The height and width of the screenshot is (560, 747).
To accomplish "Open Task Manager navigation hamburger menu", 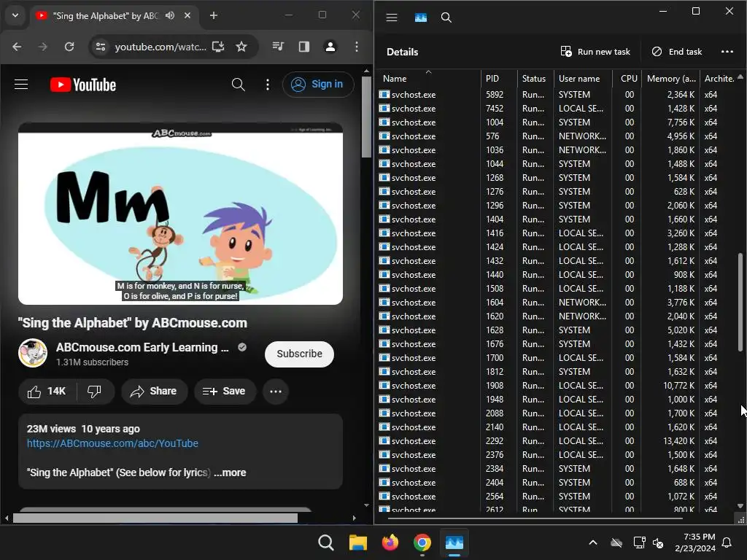I will click(392, 17).
